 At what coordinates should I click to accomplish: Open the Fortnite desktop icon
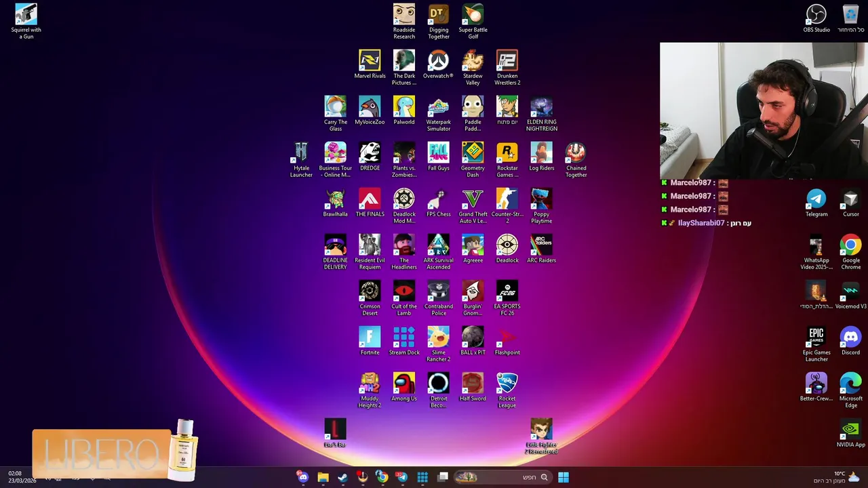(370, 340)
